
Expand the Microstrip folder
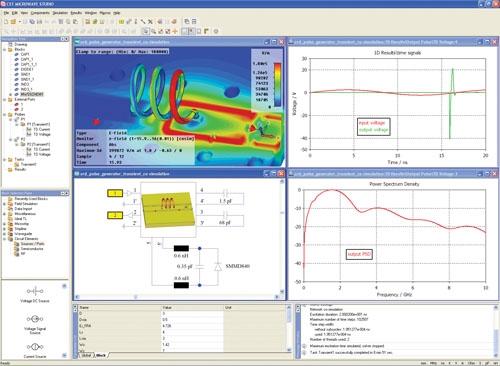pos(5,224)
